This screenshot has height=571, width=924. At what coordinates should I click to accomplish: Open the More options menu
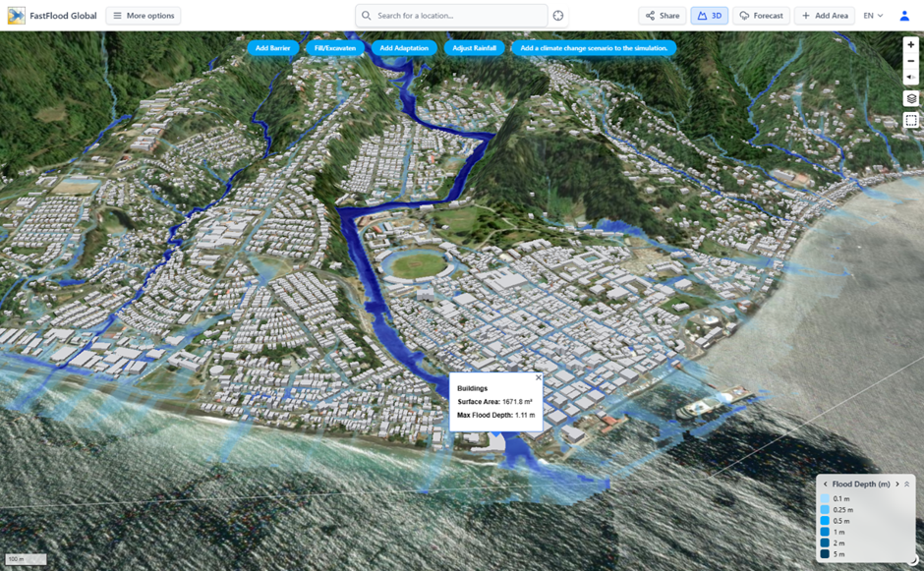click(x=144, y=16)
